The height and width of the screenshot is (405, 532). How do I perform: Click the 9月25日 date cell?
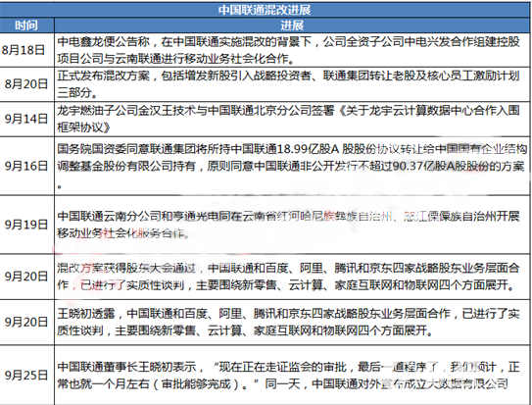26,376
